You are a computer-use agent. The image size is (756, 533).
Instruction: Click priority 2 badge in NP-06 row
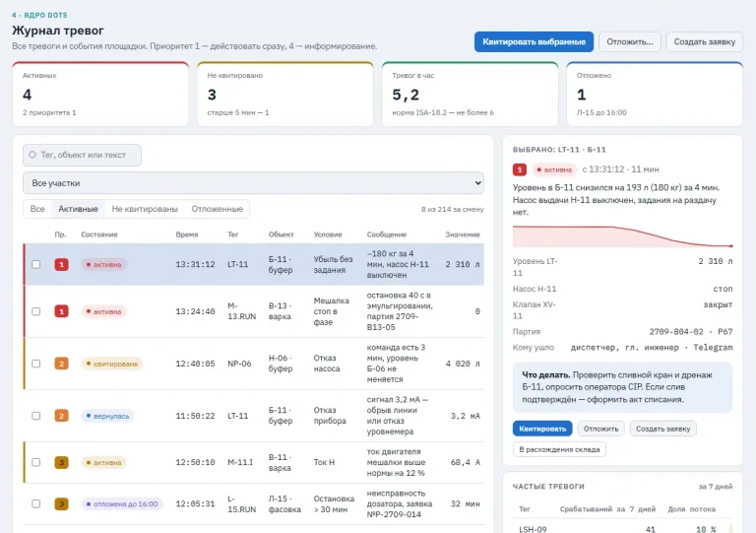(61, 364)
